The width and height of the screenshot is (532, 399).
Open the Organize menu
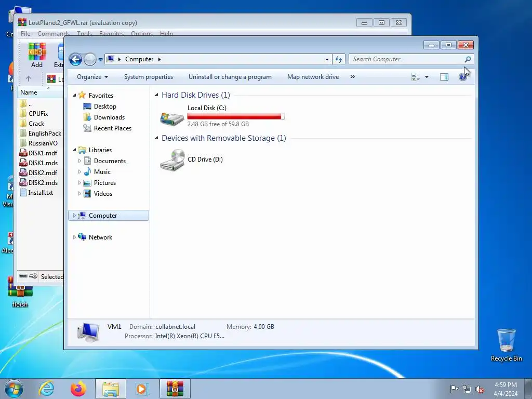click(92, 77)
